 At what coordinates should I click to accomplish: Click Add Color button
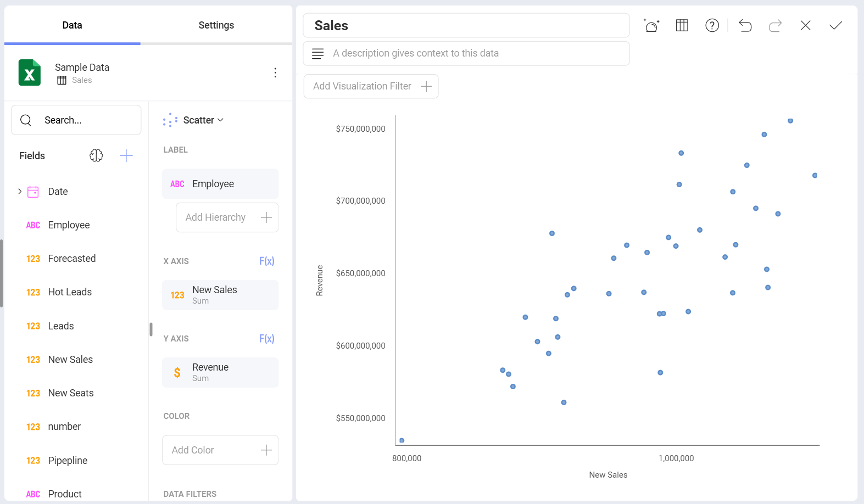coord(220,450)
